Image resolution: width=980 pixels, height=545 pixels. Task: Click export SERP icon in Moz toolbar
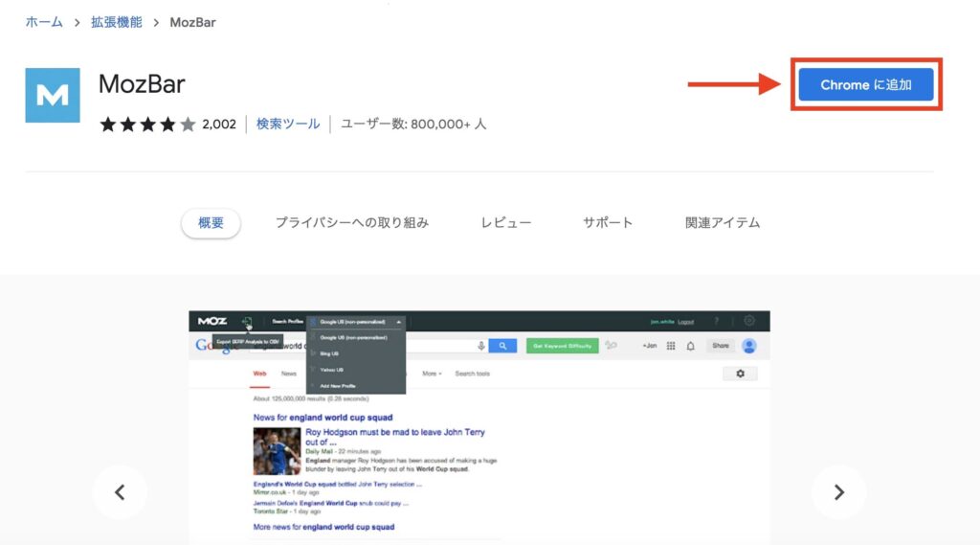(x=247, y=322)
